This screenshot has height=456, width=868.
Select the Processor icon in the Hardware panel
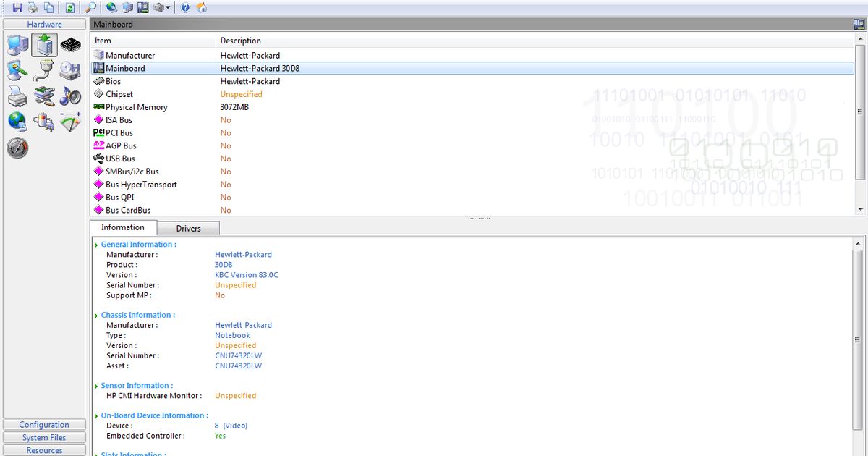tap(70, 44)
